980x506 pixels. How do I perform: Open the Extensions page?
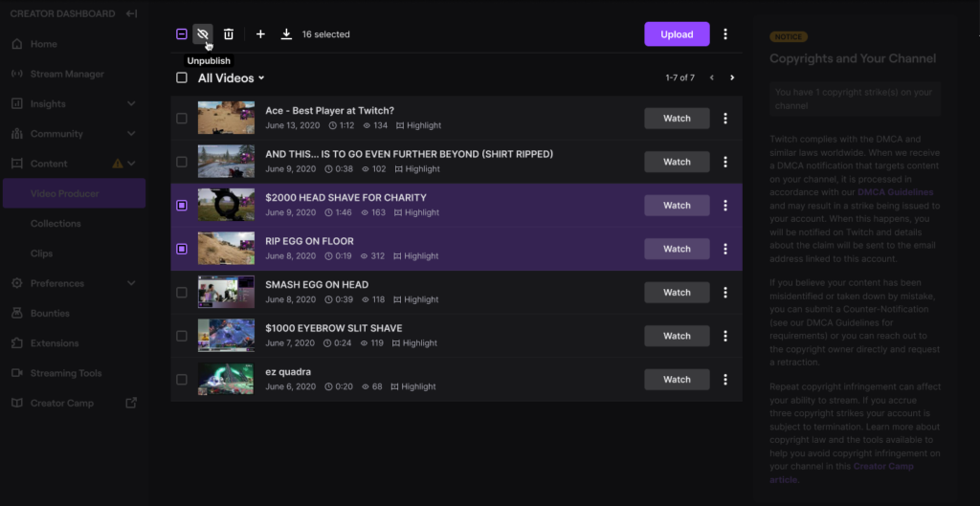click(x=55, y=343)
